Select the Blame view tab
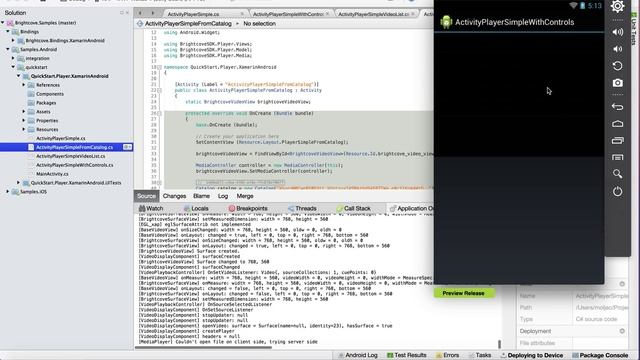This screenshot has width=640, height=360. [x=201, y=196]
